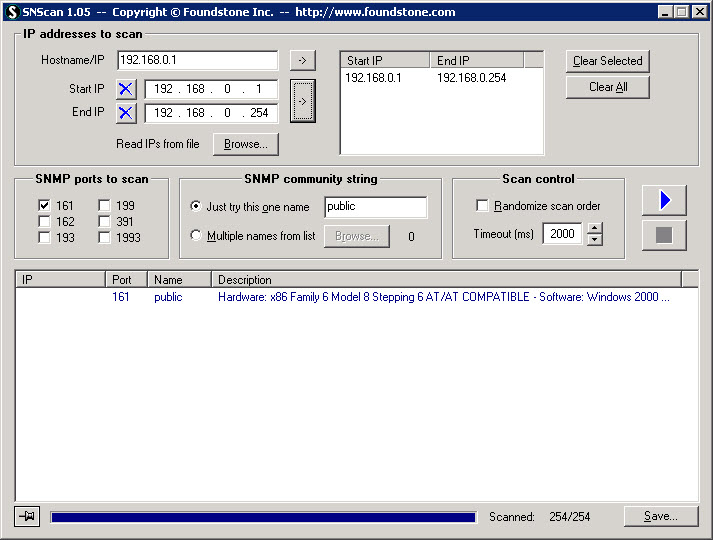713x540 pixels.
Task: Select 'Just try this one name' option
Action: click(196, 206)
